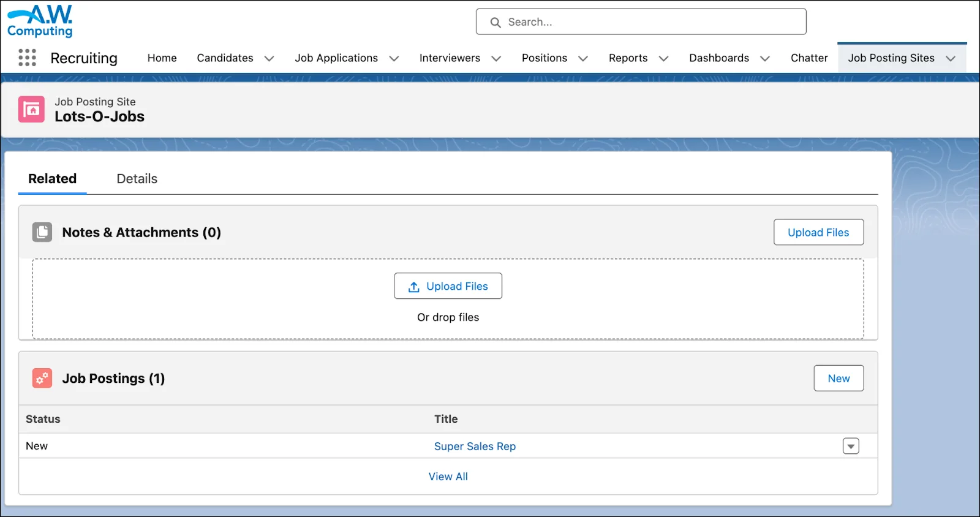Open row actions menu for Super Sales Rep
The width and height of the screenshot is (980, 517).
tap(851, 446)
